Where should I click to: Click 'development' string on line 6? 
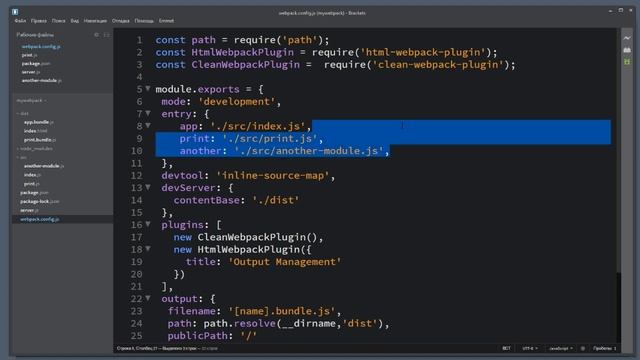237,102
